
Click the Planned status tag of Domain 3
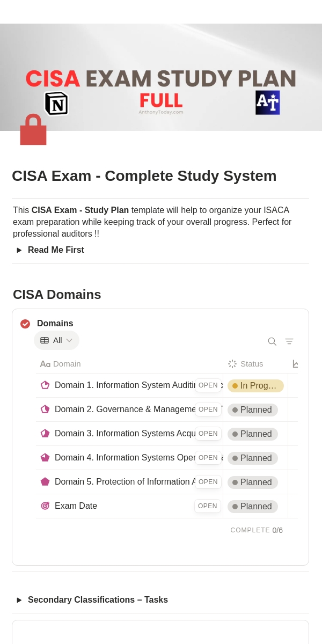(x=253, y=434)
